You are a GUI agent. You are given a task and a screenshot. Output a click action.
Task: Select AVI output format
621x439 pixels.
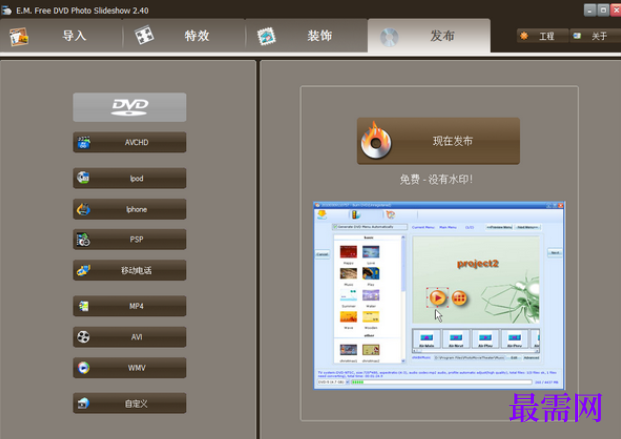(x=130, y=337)
